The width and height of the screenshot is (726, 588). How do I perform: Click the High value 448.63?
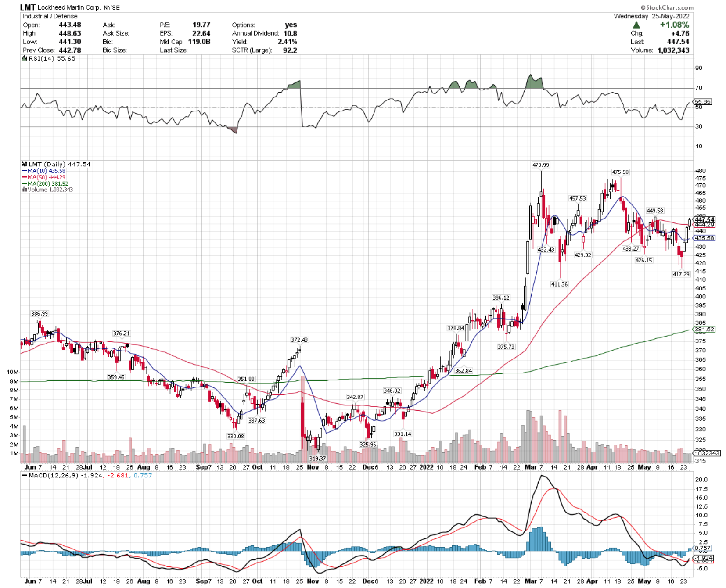(70, 33)
